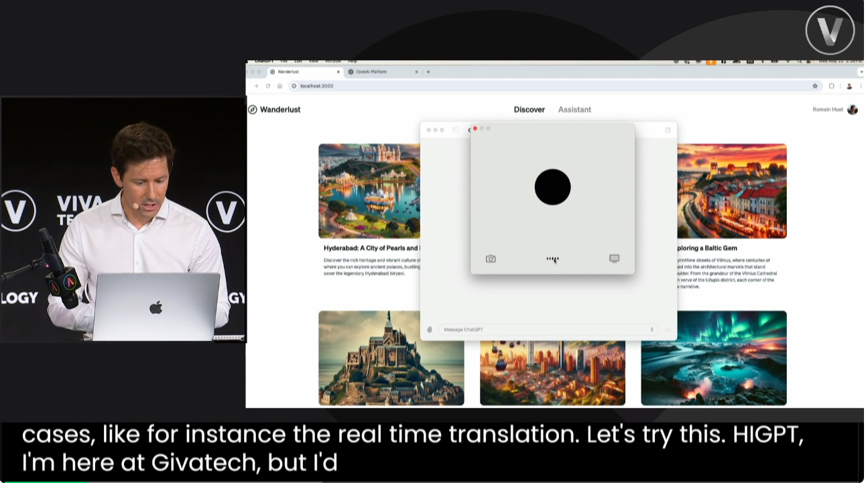Open the Baltic Gem sunset image card
Viewport: 868px width, 483px height.
(x=732, y=191)
